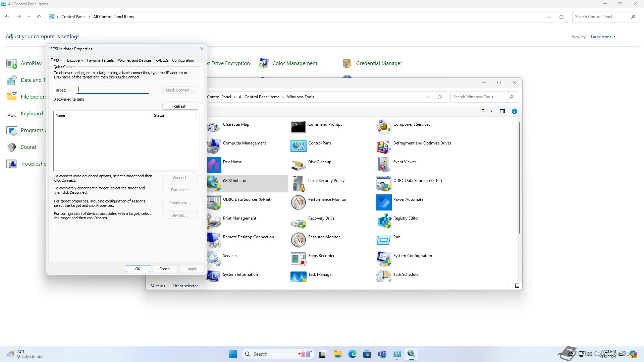The width and height of the screenshot is (644, 362).
Task: Open ODBC Data Sources (32-bit) icon
Action: (383, 183)
